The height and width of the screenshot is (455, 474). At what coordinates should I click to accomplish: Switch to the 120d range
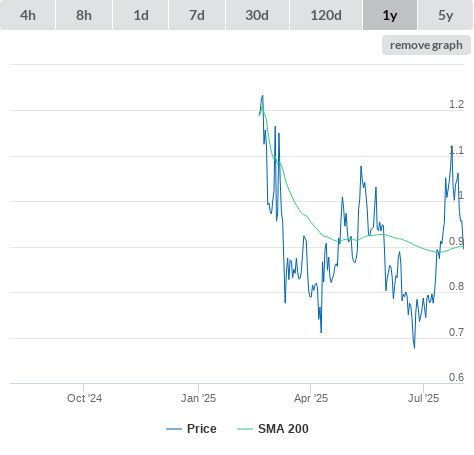[326, 15]
